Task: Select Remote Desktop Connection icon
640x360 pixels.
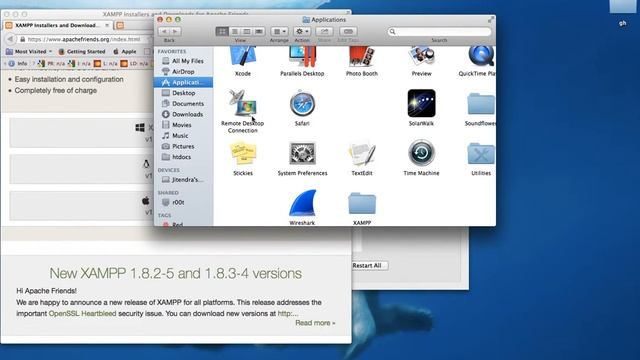Action: click(x=242, y=103)
